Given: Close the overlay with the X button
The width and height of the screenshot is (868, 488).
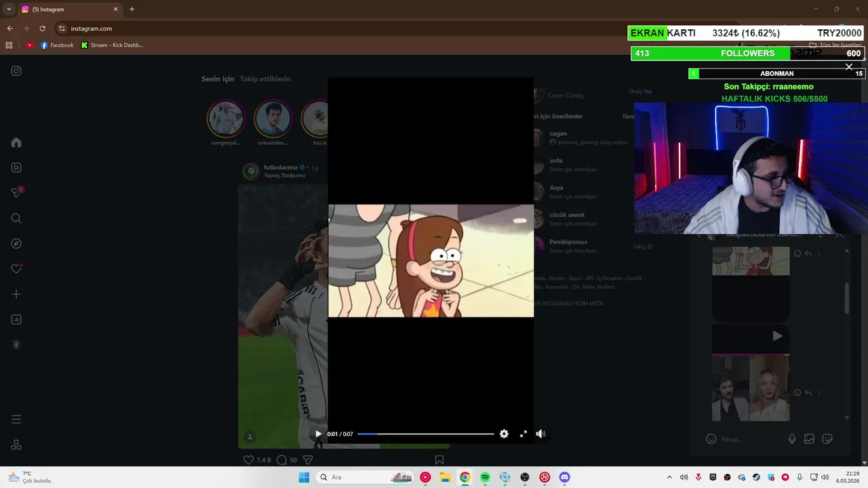Looking at the screenshot, I should tap(849, 66).
